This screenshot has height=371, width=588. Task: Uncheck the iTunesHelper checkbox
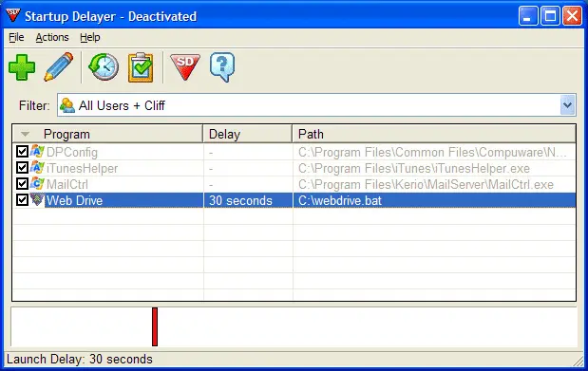(22, 168)
